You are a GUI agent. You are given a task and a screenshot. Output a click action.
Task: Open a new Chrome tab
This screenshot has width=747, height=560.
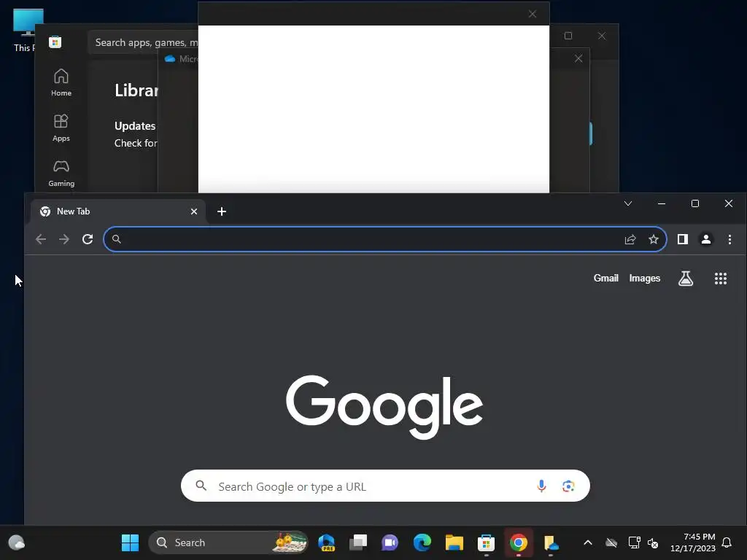click(222, 211)
